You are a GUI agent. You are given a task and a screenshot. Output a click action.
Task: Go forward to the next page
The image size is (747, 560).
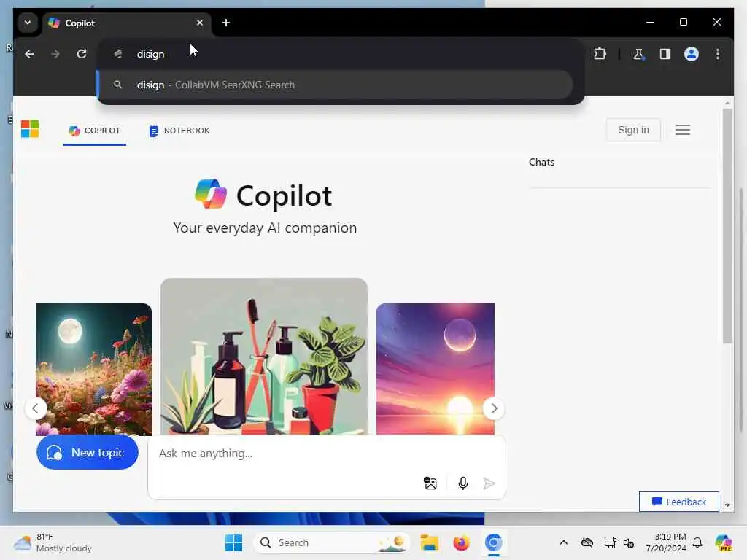coord(55,54)
